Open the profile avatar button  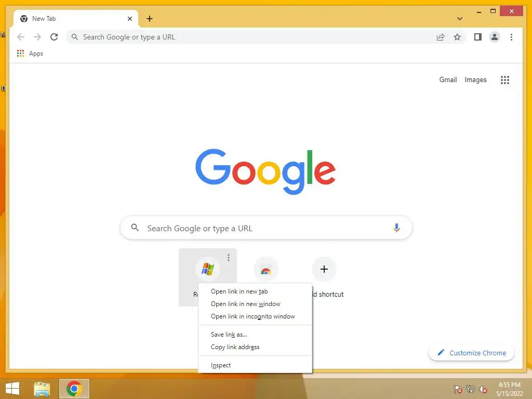[x=495, y=37]
